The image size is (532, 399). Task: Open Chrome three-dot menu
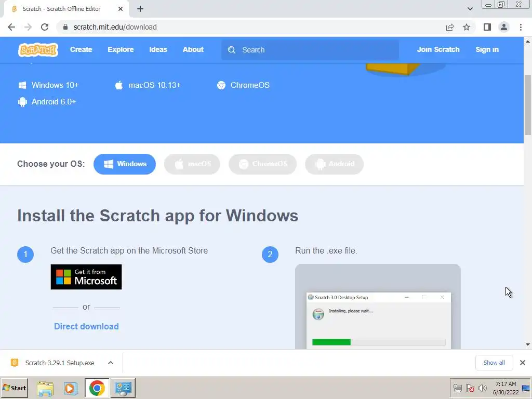point(521,27)
